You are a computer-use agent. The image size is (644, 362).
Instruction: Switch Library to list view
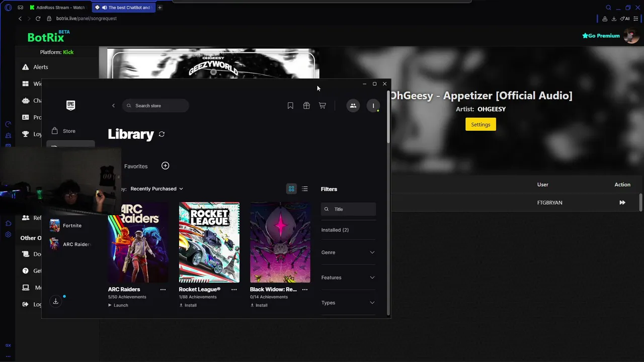pos(305,189)
